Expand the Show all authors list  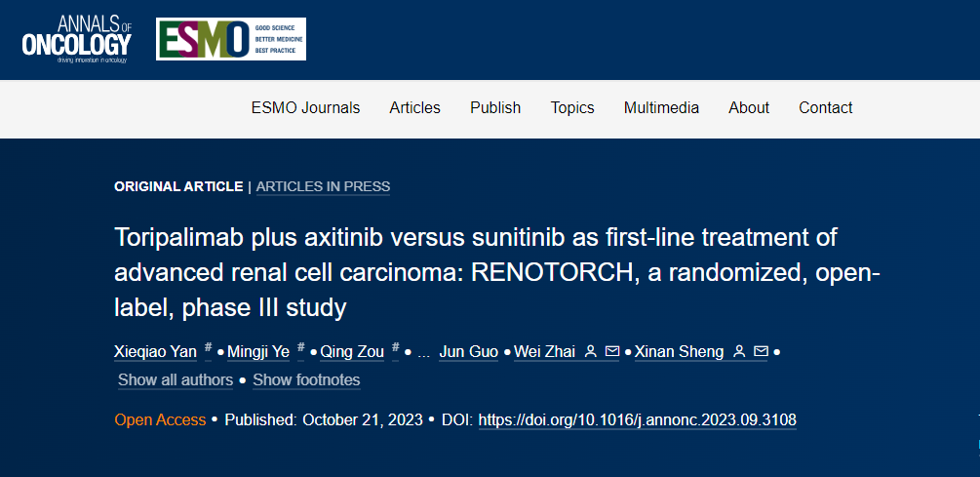176,380
